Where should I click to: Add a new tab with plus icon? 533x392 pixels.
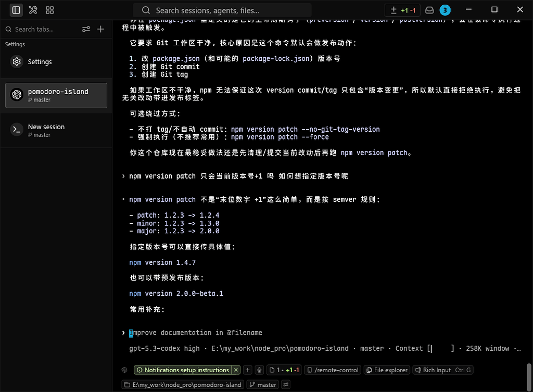[100, 29]
